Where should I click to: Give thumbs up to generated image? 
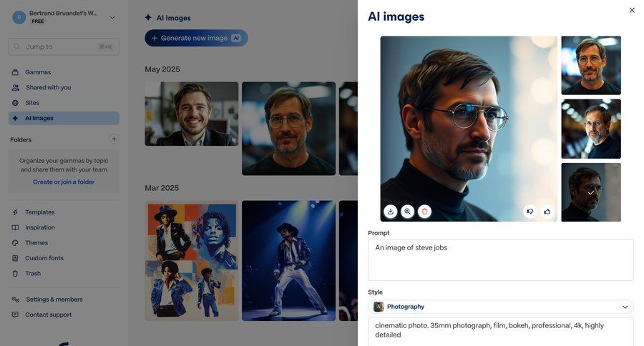[x=547, y=211]
